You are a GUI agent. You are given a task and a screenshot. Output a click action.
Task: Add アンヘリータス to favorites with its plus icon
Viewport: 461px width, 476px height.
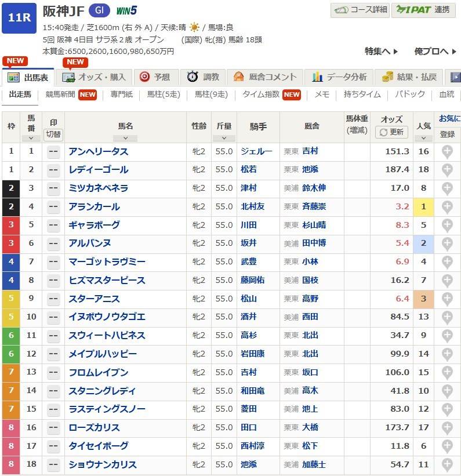pos(447,152)
